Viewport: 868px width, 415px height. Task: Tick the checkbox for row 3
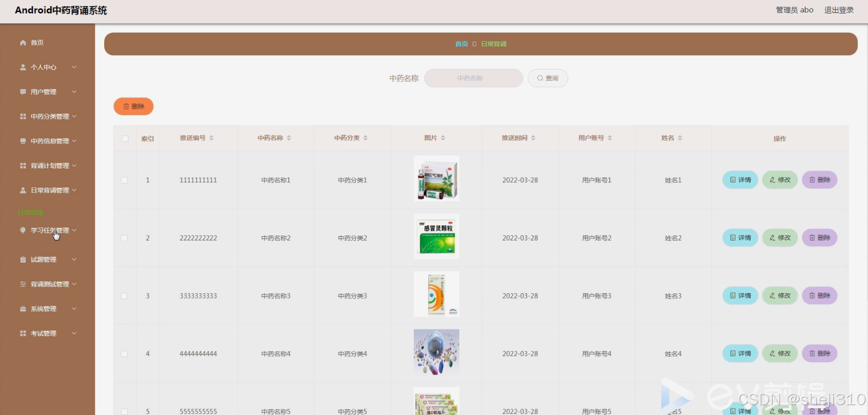(x=124, y=296)
